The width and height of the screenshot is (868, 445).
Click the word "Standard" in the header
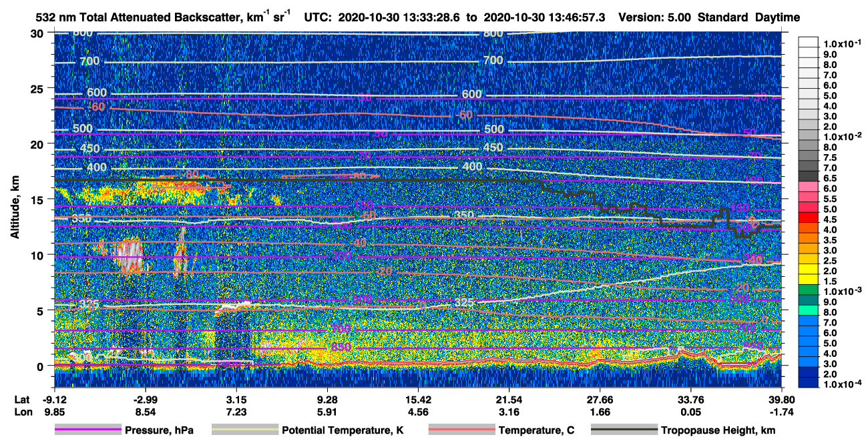coord(723,18)
